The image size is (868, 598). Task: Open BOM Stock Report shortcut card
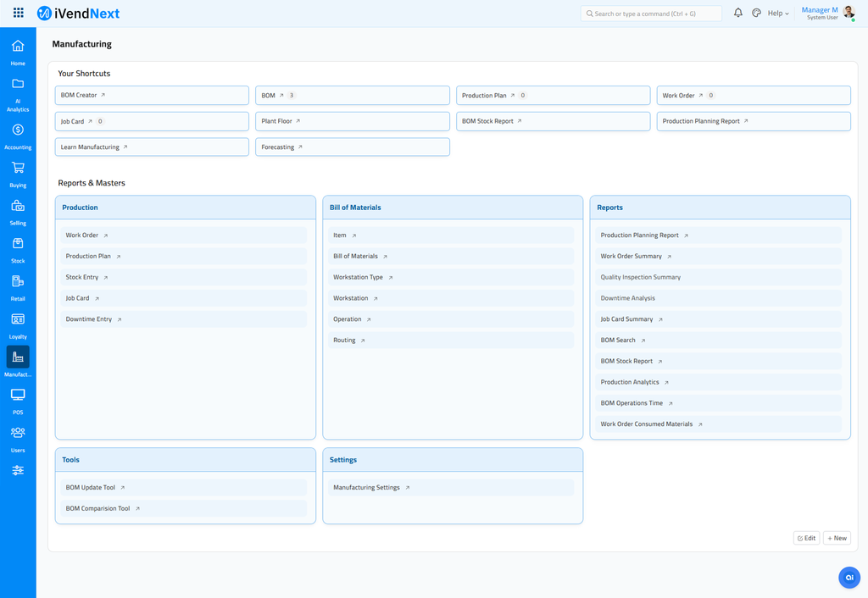[x=553, y=121]
